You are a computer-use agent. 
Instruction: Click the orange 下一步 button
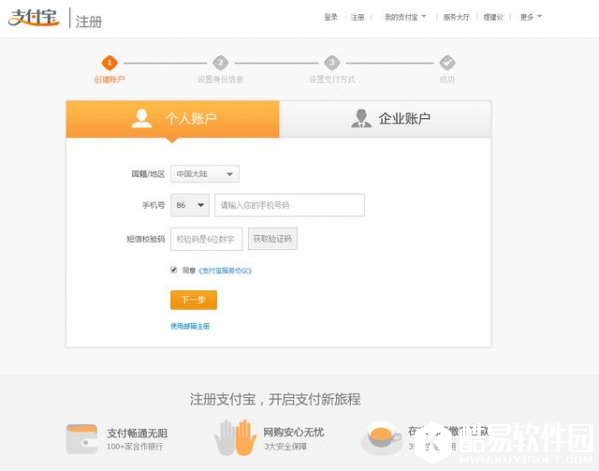click(194, 300)
